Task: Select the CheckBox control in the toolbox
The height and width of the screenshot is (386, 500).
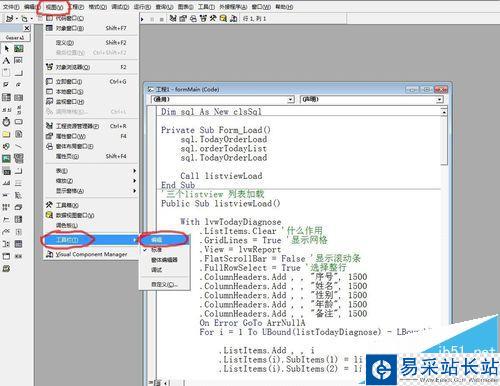Action: pos(6,85)
